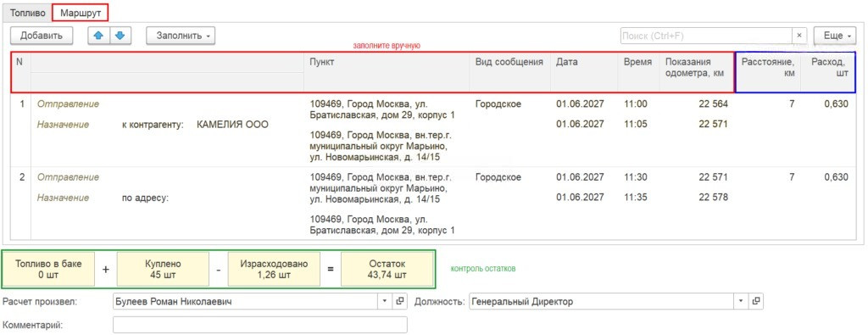
Task: Move row up with blue up arrow
Action: pyautogui.click(x=99, y=36)
